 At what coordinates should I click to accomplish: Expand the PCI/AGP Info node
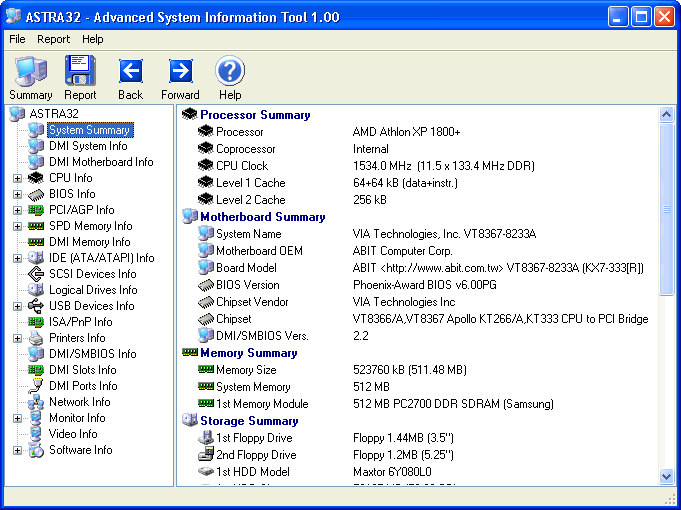17,210
